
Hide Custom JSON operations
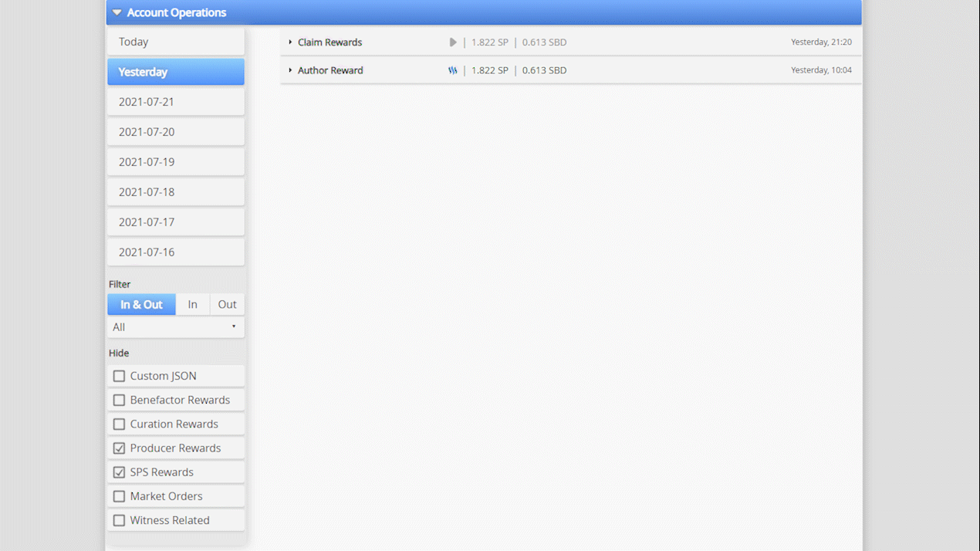tap(119, 376)
